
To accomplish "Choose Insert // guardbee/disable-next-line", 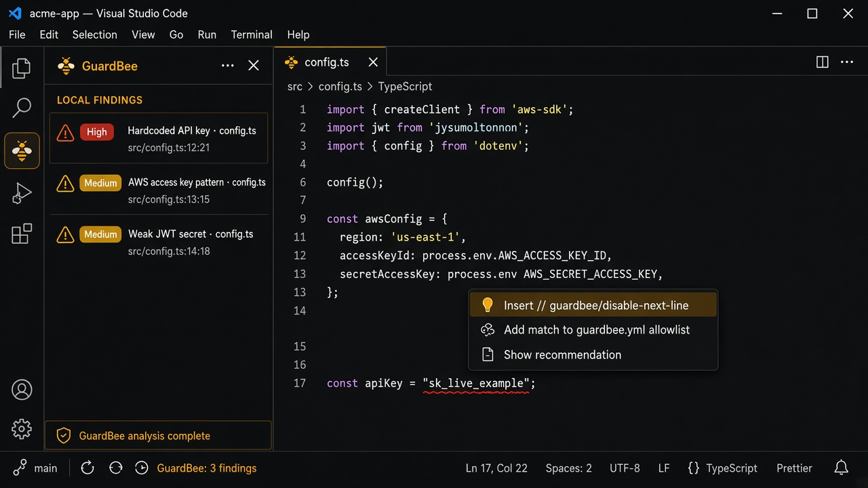I will coord(593,306).
